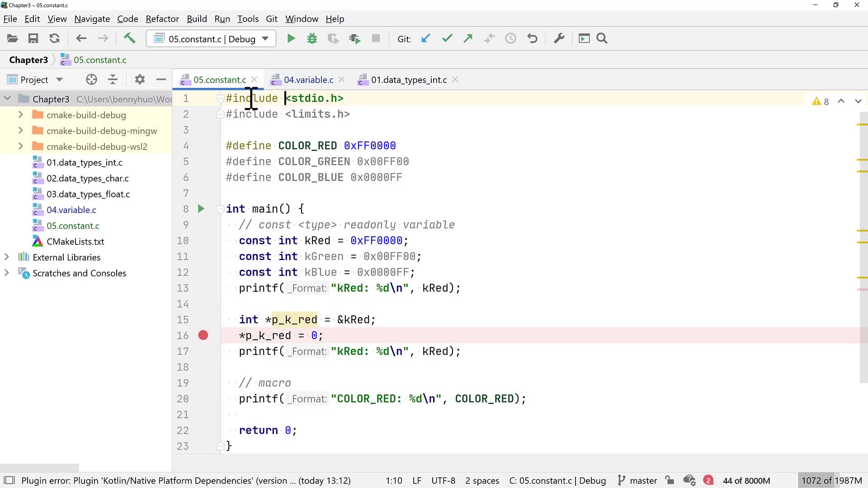Start debugging with the bug icon
This screenshot has width=868, height=488.
click(x=312, y=39)
